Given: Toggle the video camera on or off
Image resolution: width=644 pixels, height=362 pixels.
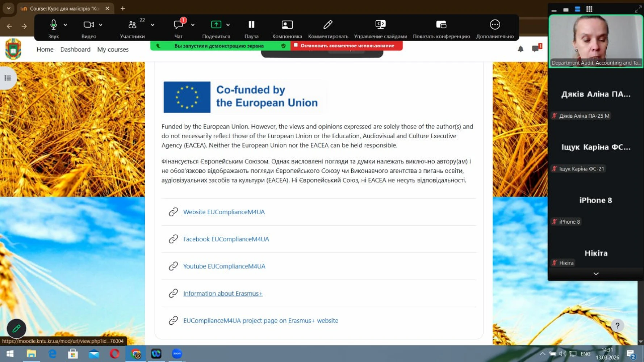Looking at the screenshot, I should point(88,25).
